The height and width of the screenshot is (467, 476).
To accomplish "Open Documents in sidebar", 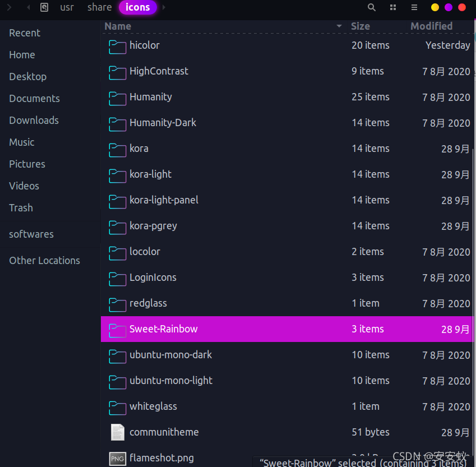I will (x=34, y=98).
